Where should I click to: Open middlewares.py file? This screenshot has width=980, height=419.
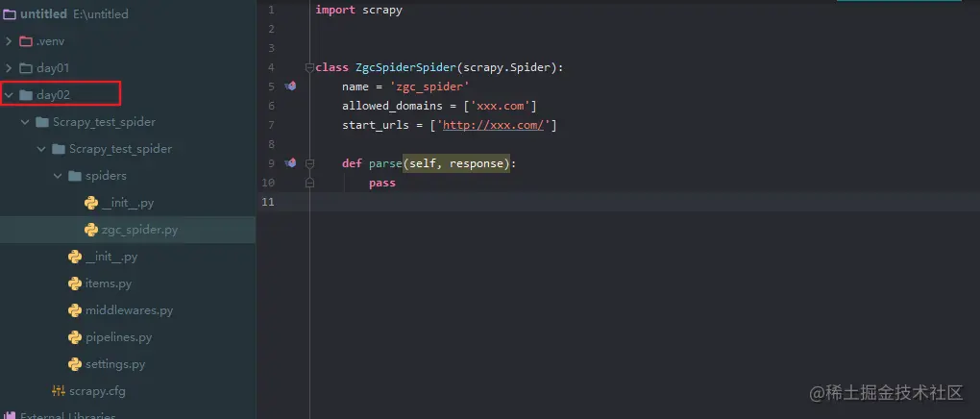point(129,310)
